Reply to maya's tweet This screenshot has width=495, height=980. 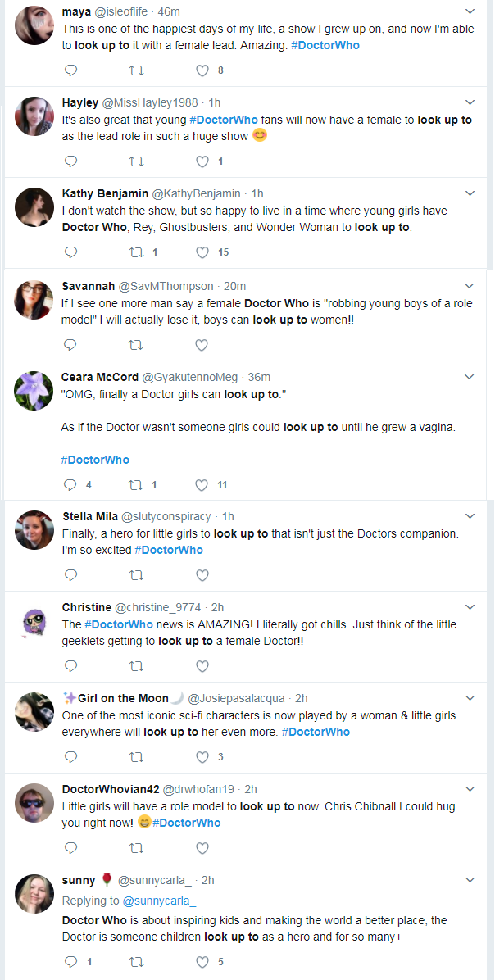tap(70, 70)
